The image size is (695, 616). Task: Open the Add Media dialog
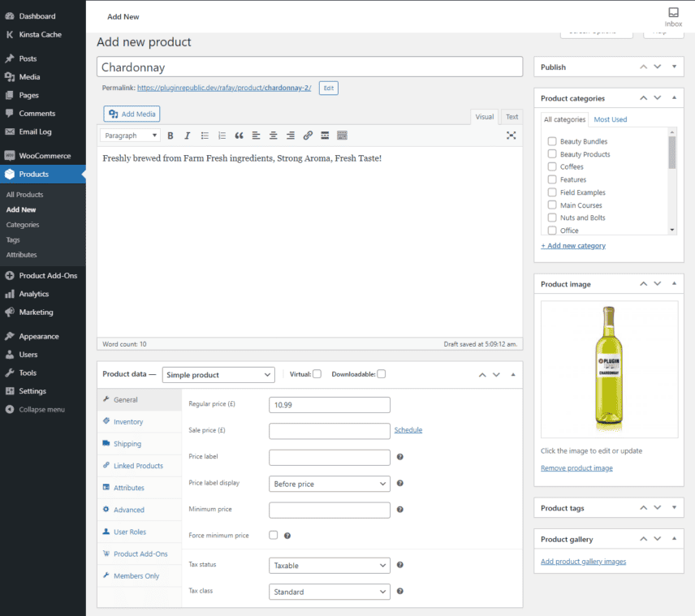[131, 114]
